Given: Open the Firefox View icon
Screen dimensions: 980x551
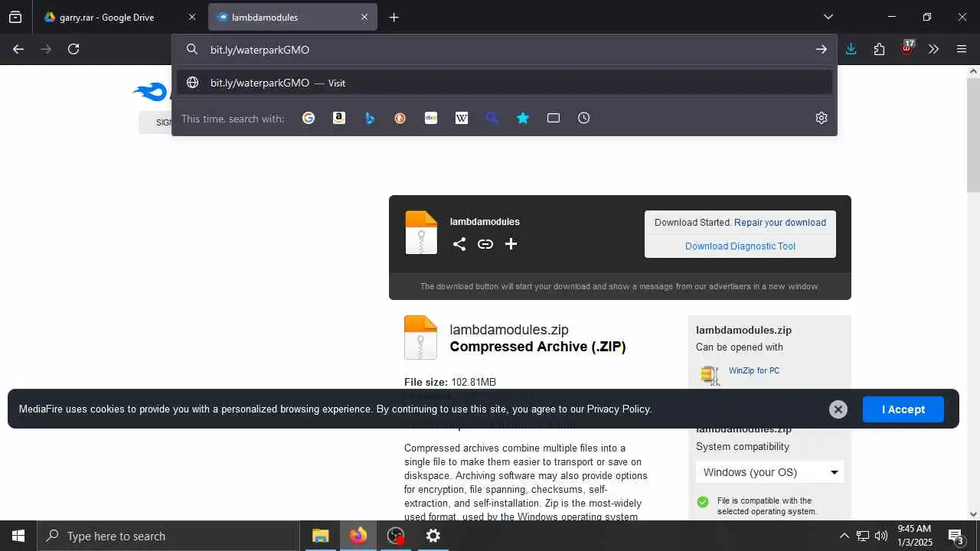Looking at the screenshot, I should point(15,17).
